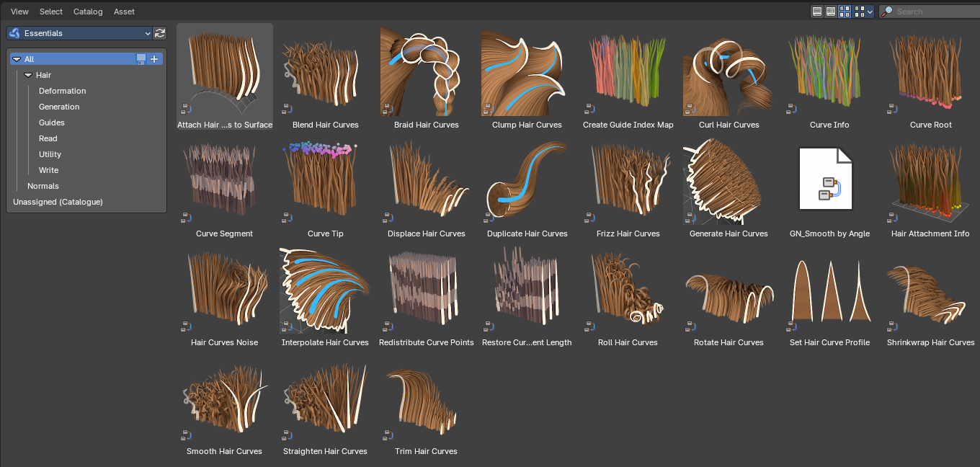Select Braid Hair Curves asset thumbnail
This screenshot has width=980, height=467.
tap(427, 72)
